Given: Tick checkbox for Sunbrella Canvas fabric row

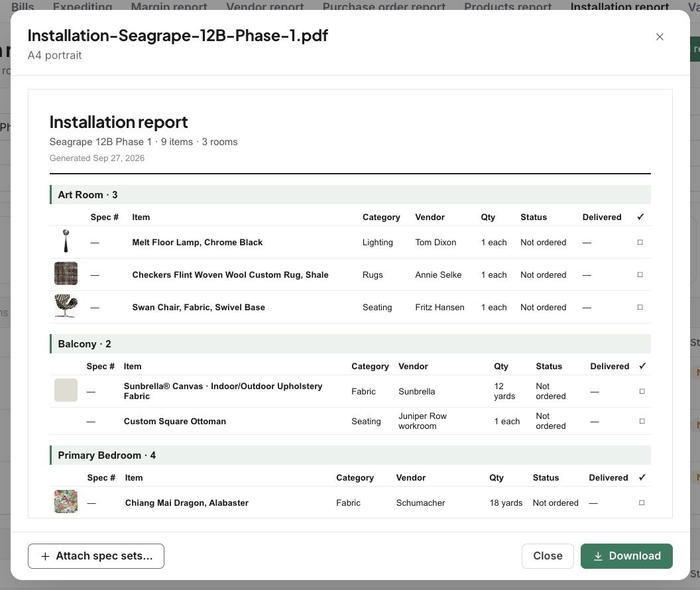Looking at the screenshot, I should pyautogui.click(x=642, y=391).
